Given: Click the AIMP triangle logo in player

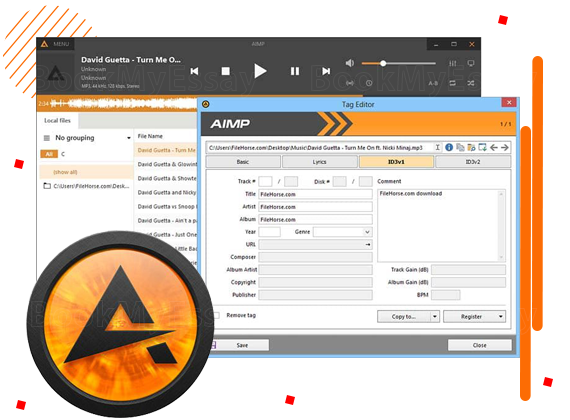Looking at the screenshot, I should point(56,72).
